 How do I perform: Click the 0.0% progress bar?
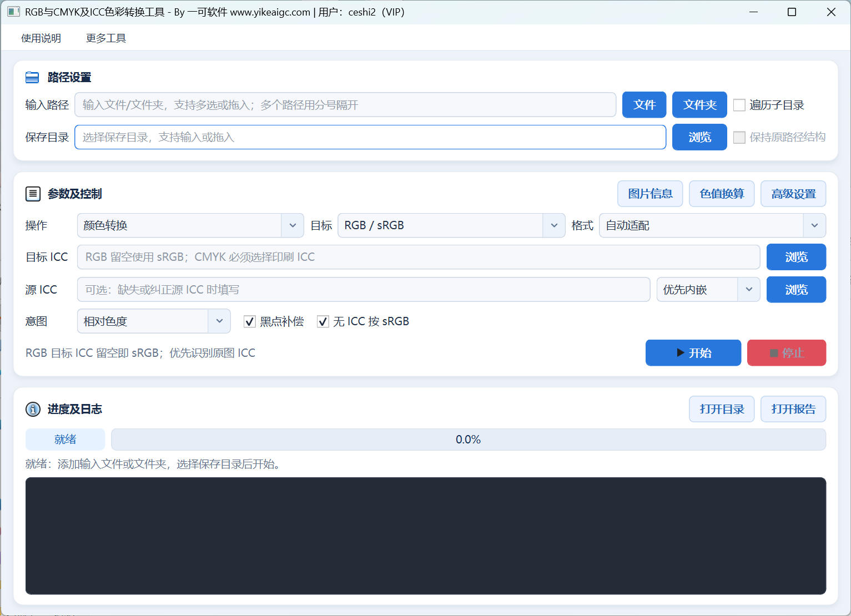pos(469,440)
